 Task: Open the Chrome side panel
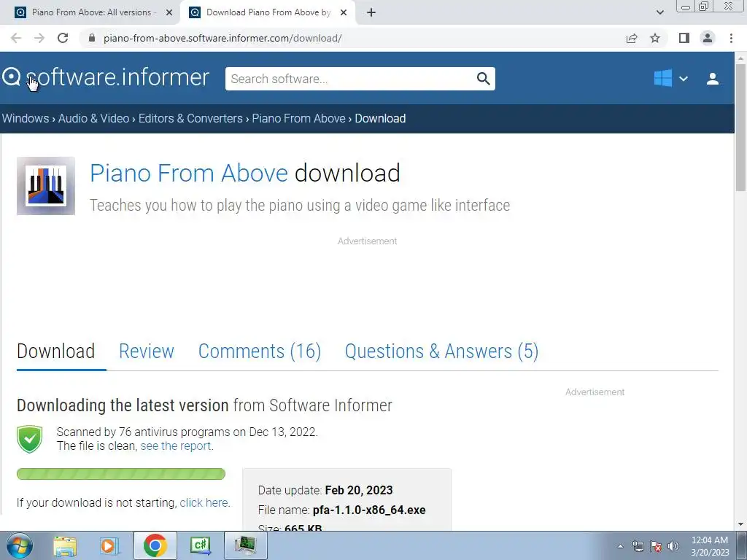pyautogui.click(x=684, y=38)
